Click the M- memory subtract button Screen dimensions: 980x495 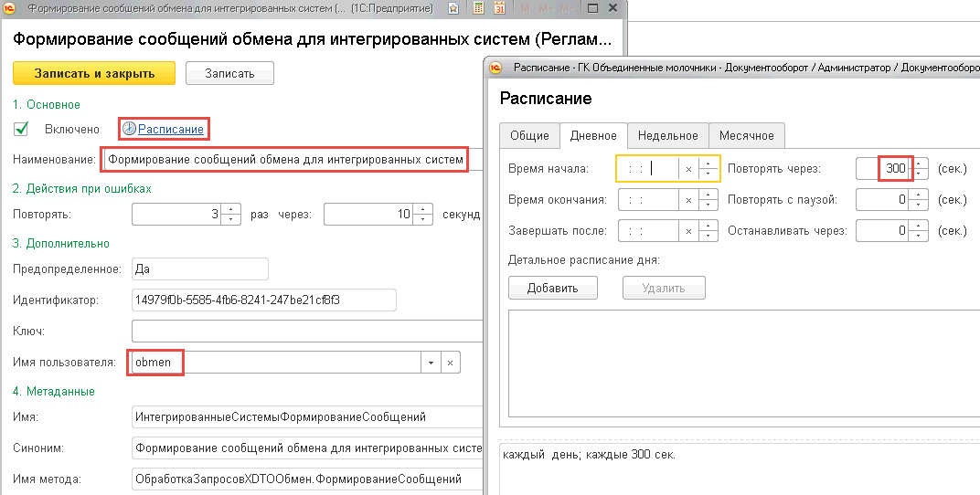coord(568,9)
